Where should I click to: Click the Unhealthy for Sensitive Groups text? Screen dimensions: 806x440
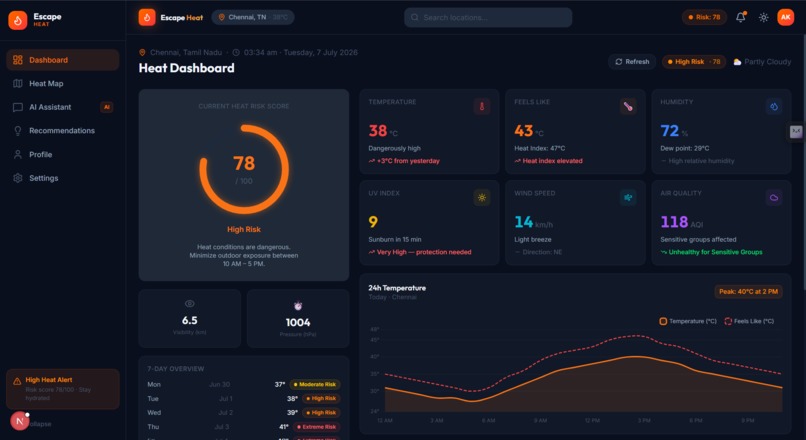[715, 252]
